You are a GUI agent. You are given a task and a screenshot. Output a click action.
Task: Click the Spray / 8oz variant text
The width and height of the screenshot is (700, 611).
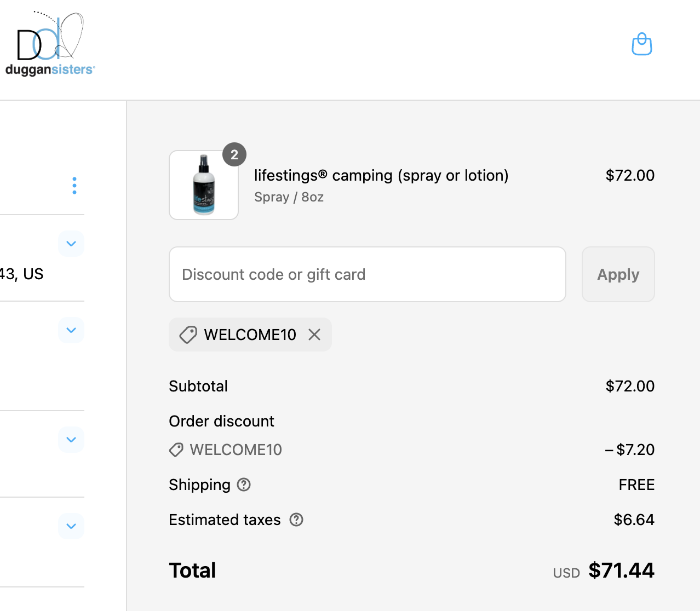click(x=289, y=197)
